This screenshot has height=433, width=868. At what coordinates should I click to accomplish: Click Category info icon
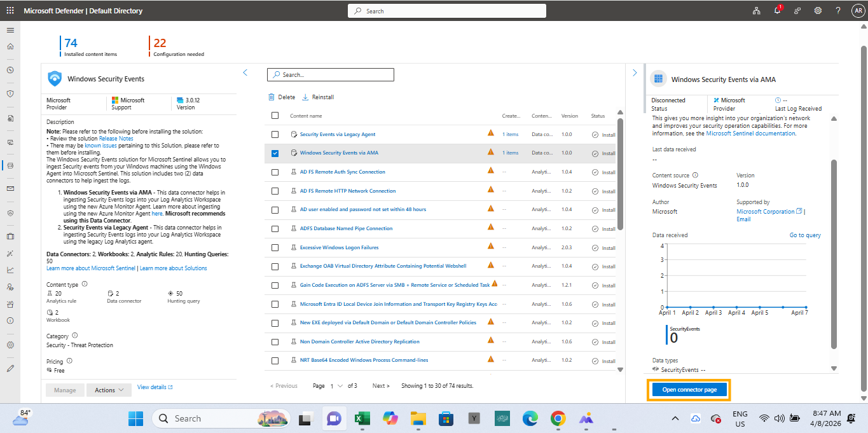tap(75, 335)
